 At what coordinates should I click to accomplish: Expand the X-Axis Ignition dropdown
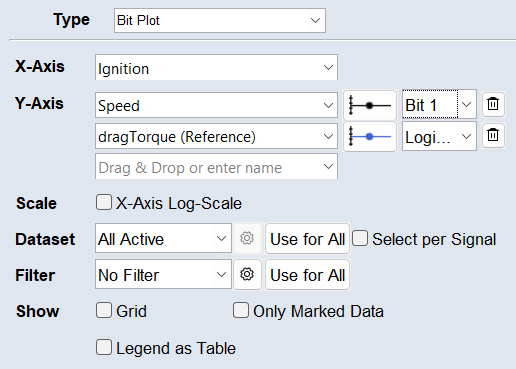pos(216,68)
